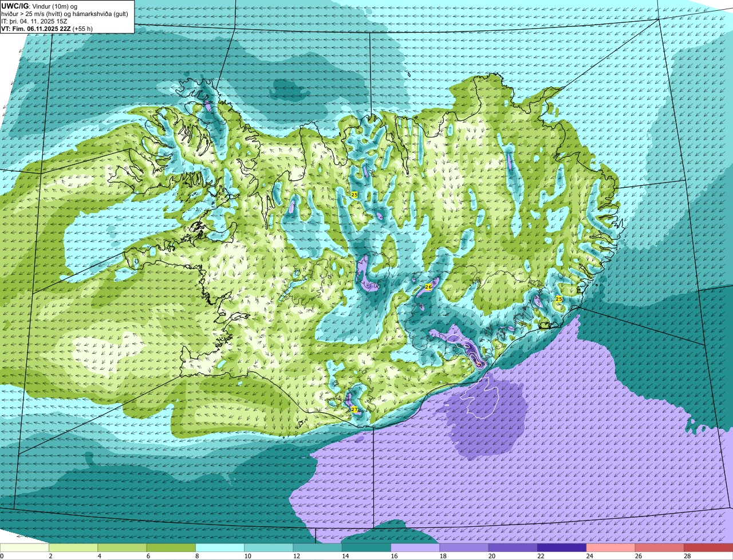
Task: Click the 26–28 m/s coral legend swatch
Action: click(660, 547)
